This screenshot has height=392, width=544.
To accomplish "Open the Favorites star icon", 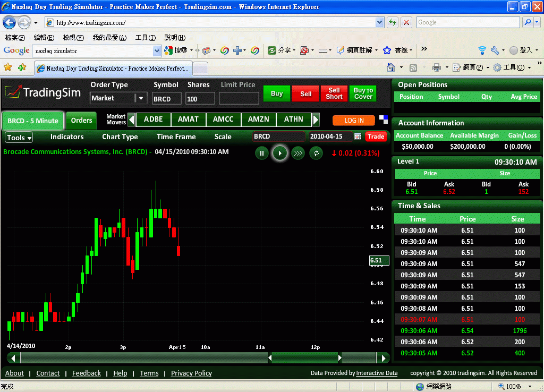I will [x=7, y=67].
